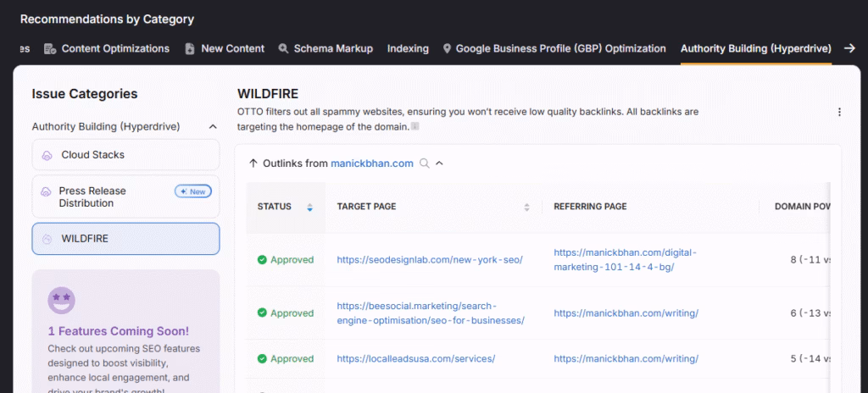The image size is (868, 393).
Task: Collapse the Authority Building (Hyperdrive) category list
Action: coord(212,127)
